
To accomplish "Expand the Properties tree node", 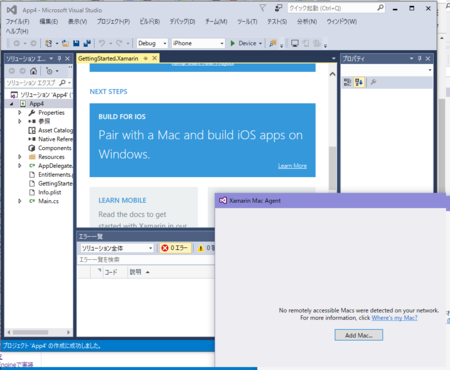I will 20,113.
